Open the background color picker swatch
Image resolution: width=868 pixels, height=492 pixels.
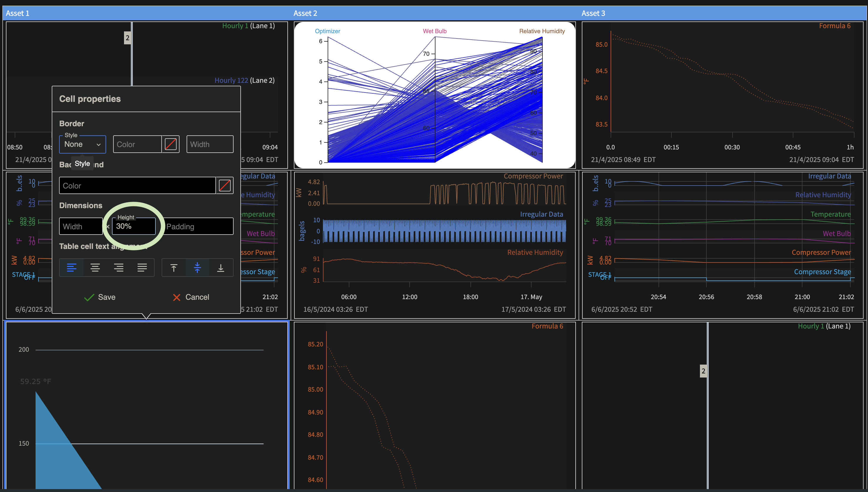click(x=224, y=186)
